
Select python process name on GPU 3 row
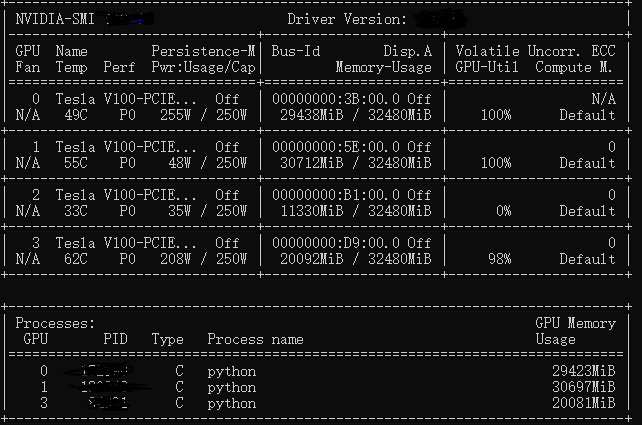(232, 404)
